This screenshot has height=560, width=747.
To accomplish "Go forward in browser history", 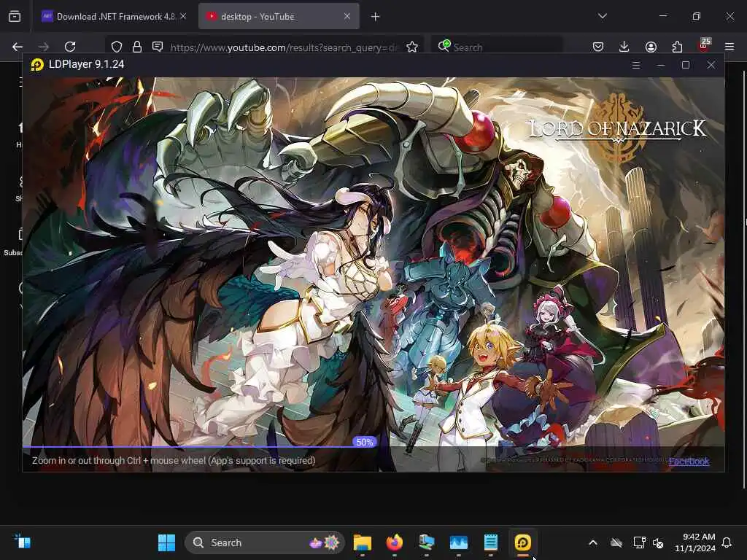I will click(x=43, y=47).
